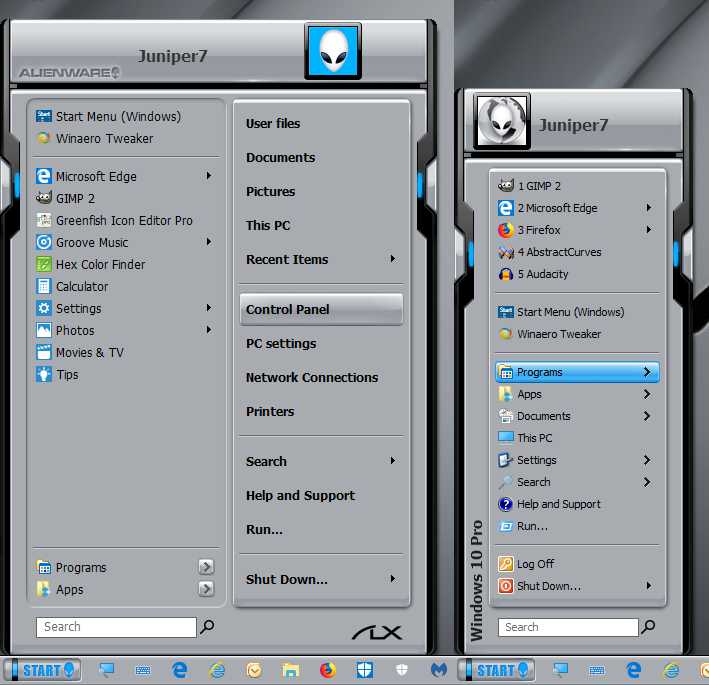The image size is (709, 685).
Task: Click the Photos icon in left menu
Action: 44,330
